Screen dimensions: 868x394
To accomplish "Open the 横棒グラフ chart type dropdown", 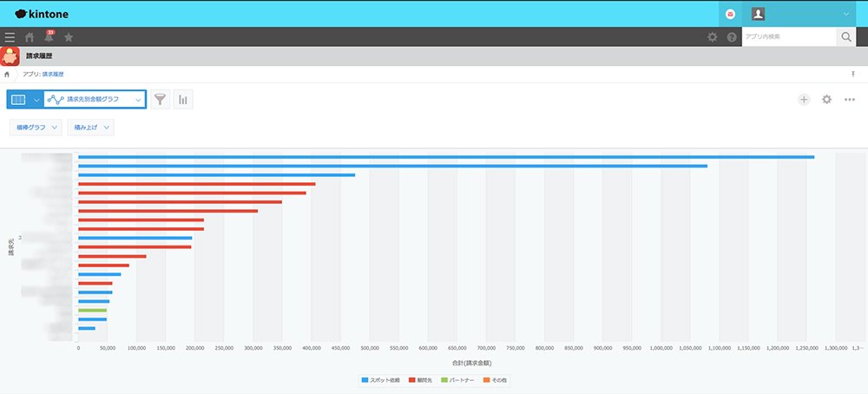I will [36, 128].
